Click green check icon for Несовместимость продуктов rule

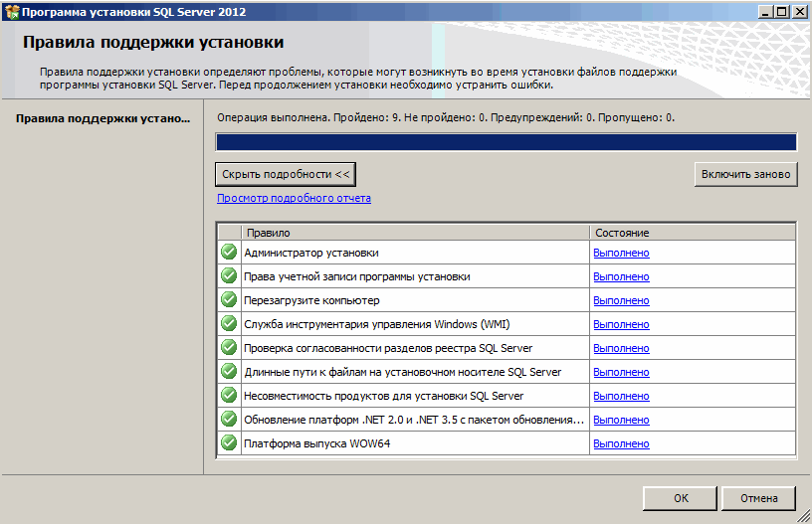pos(229,395)
